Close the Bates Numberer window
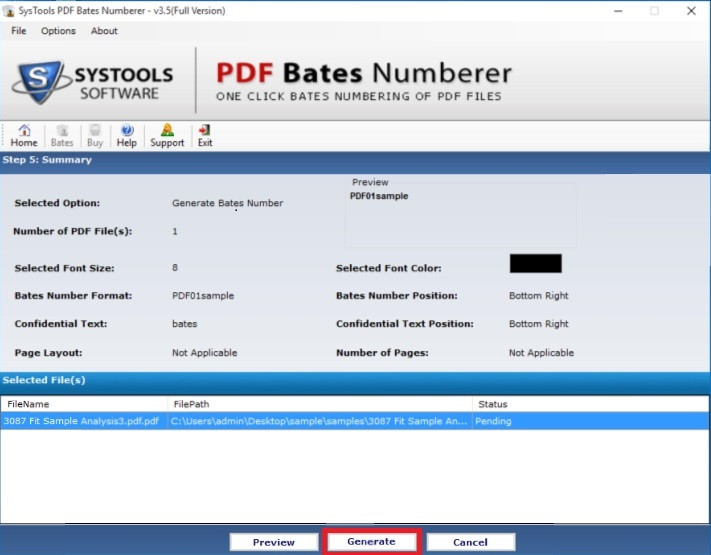The image size is (711, 555). tap(691, 11)
